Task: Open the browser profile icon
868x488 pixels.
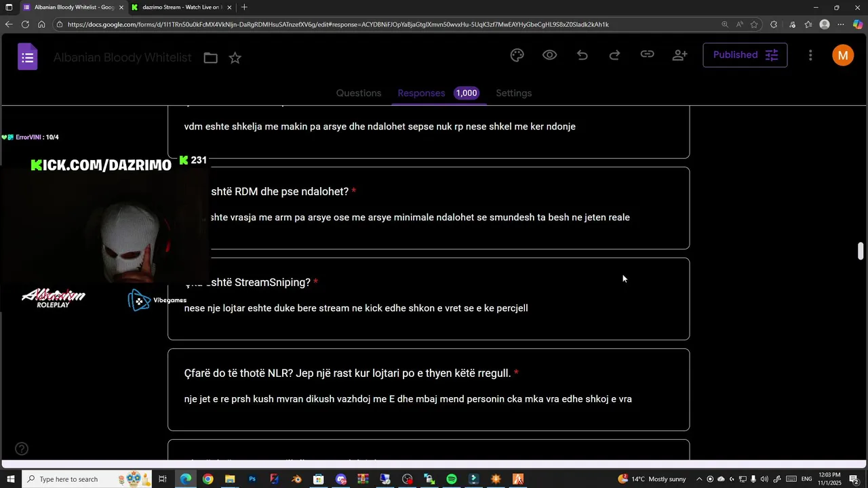Action: pyautogui.click(x=825, y=24)
